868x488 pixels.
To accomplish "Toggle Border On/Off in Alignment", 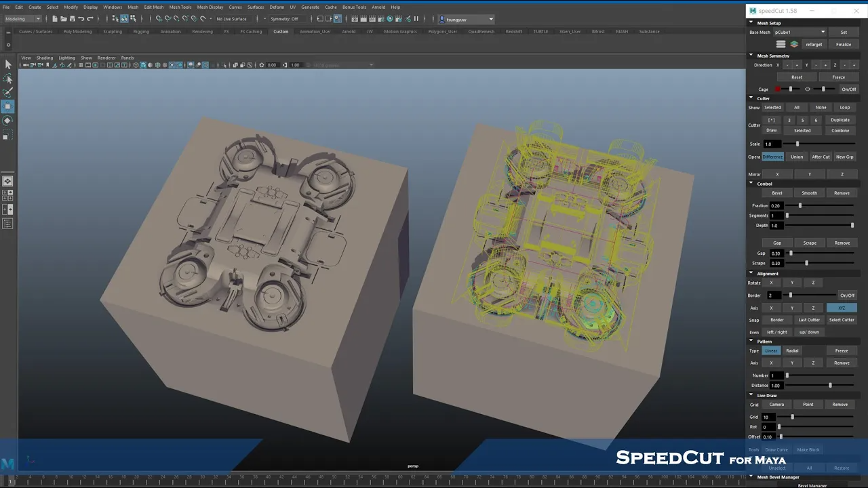I will tap(847, 296).
